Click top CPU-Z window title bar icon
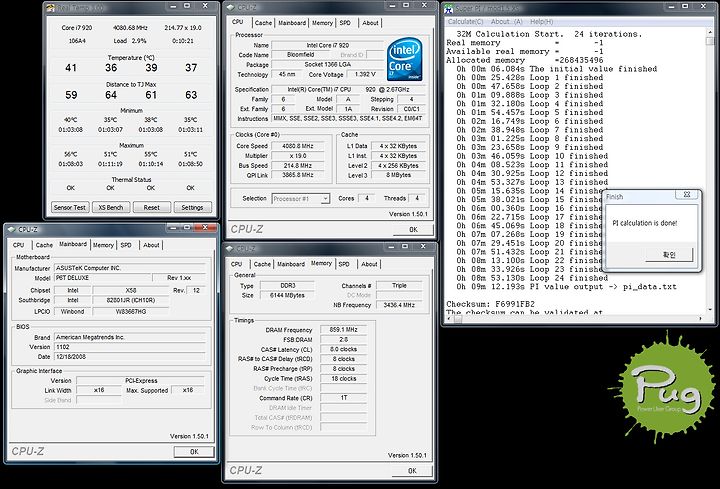The width and height of the screenshot is (720, 489). click(231, 7)
